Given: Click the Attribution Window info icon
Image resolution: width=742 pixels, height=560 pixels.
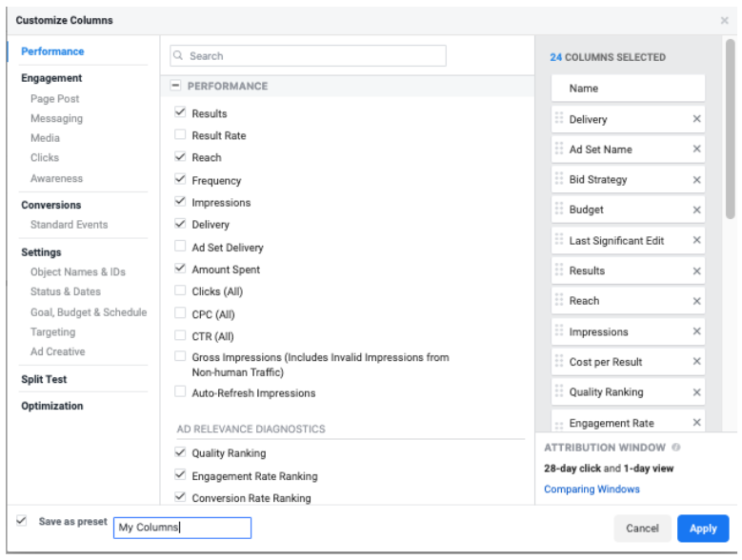Looking at the screenshot, I should point(676,447).
